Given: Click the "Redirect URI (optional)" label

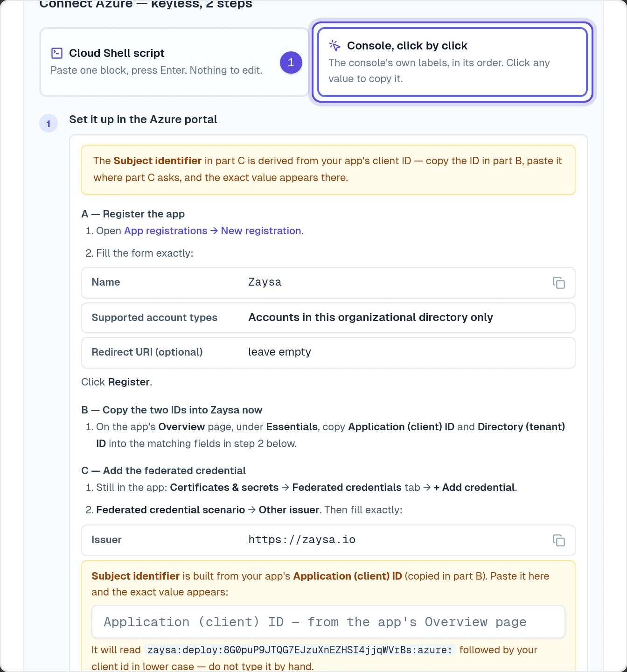Looking at the screenshot, I should [x=147, y=352].
